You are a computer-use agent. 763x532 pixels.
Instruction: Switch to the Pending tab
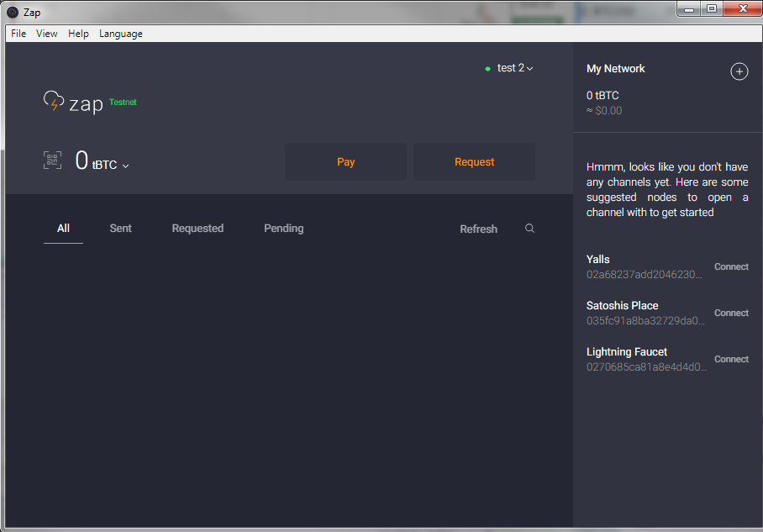coord(284,229)
